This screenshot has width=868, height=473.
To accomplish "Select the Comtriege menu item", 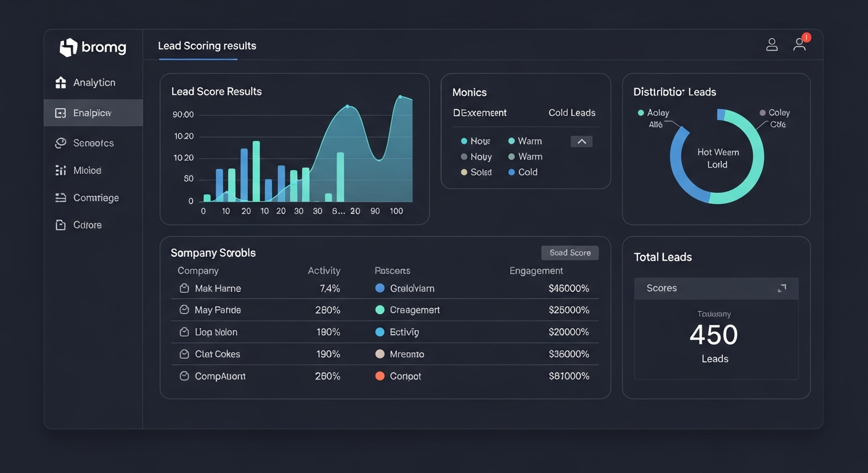I will (x=94, y=198).
